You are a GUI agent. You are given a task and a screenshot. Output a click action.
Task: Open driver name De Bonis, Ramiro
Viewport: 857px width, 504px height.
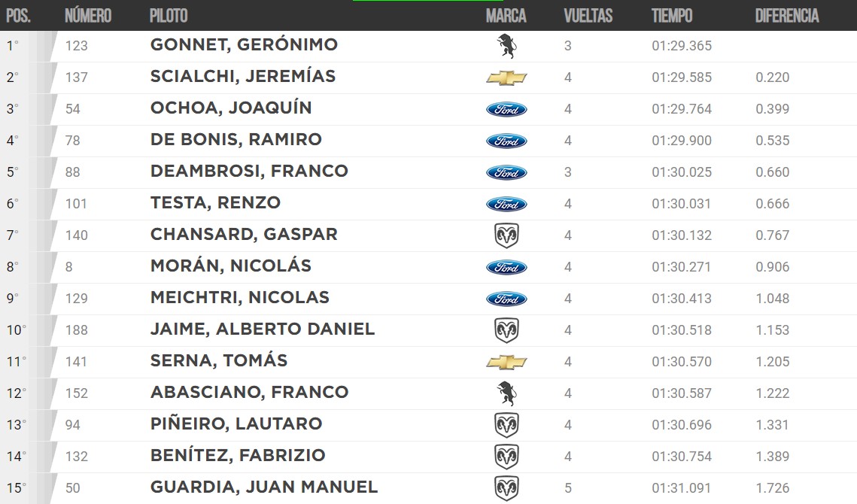[x=236, y=139]
